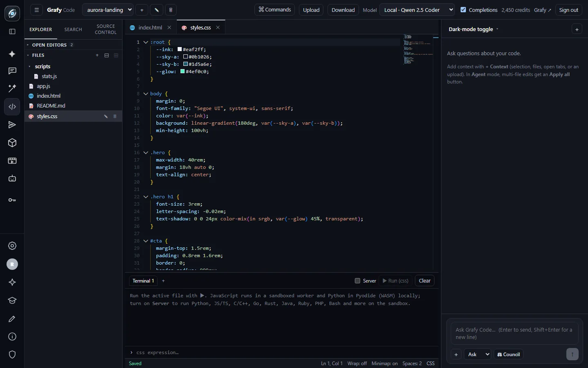
Task: Rename project with top toolbar pencil icon
Action: pos(156,10)
